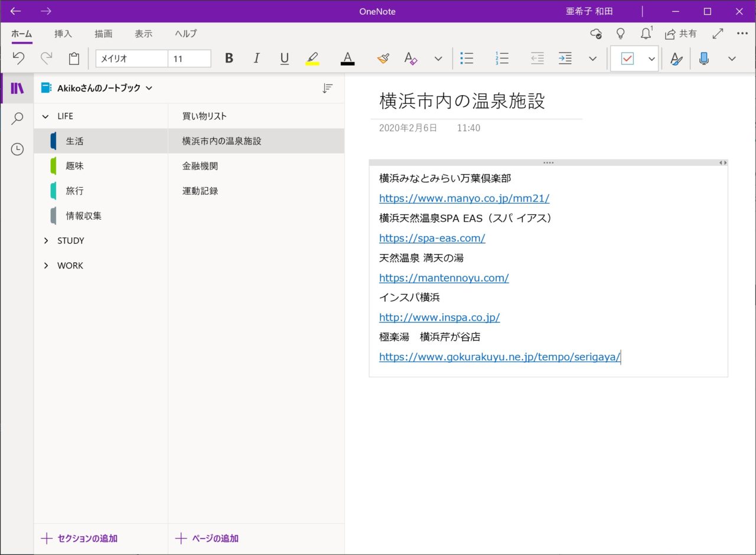Open the spa-eas.com hyperlink
Image resolution: width=756 pixels, height=555 pixels.
(432, 238)
